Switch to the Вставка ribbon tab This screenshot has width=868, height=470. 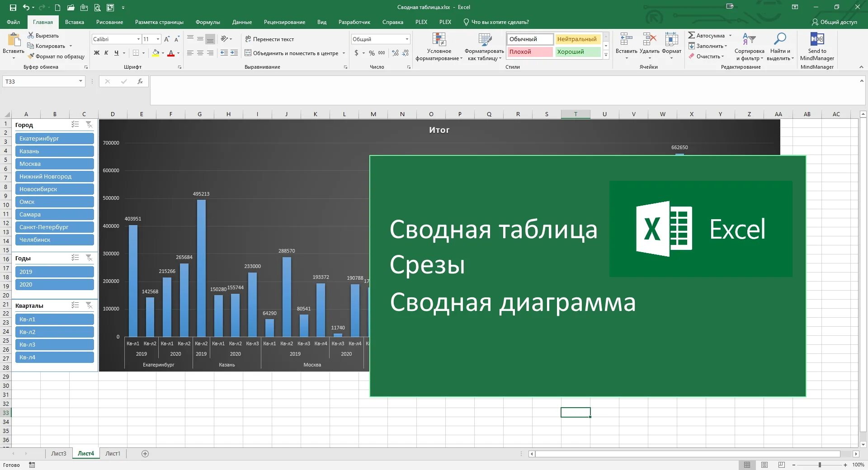[x=75, y=22]
